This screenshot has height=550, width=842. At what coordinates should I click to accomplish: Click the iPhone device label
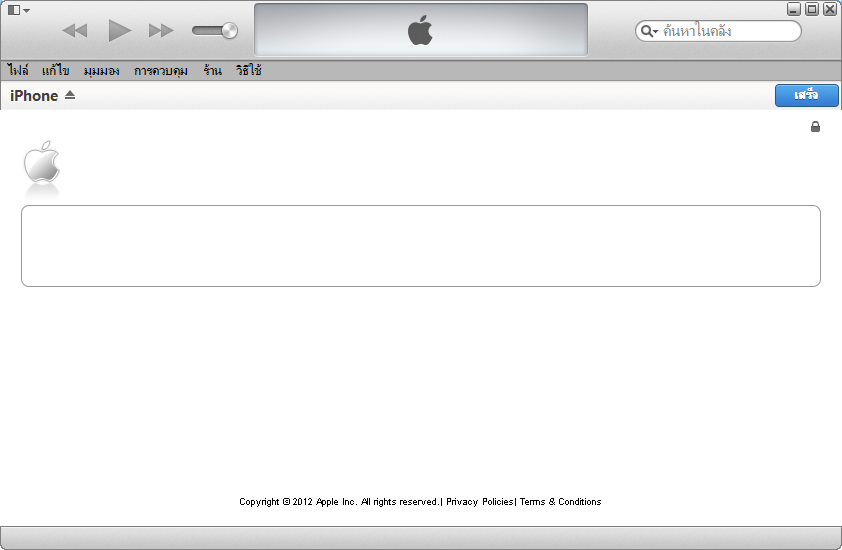click(x=34, y=96)
